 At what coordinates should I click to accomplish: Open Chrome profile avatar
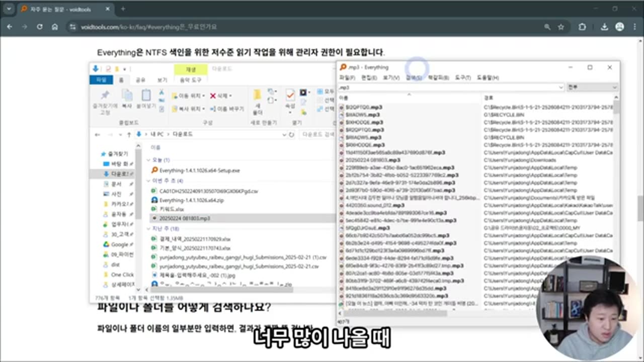(620, 27)
